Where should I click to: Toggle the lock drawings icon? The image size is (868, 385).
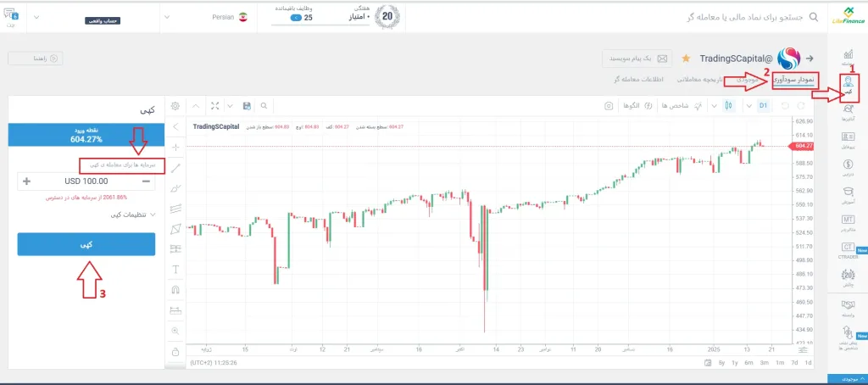[x=175, y=351]
